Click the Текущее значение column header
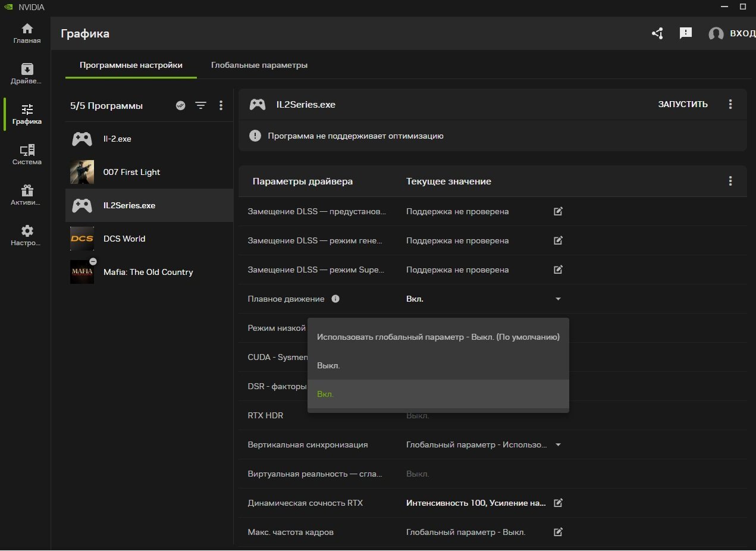Viewport: 756px width, 551px height. pyautogui.click(x=448, y=181)
